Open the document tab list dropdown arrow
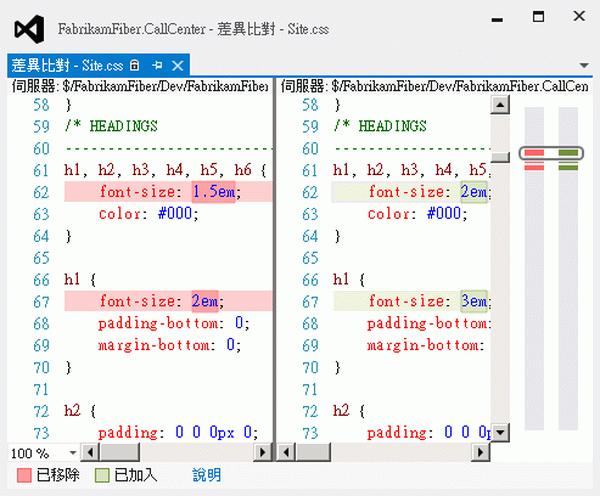 tap(584, 65)
